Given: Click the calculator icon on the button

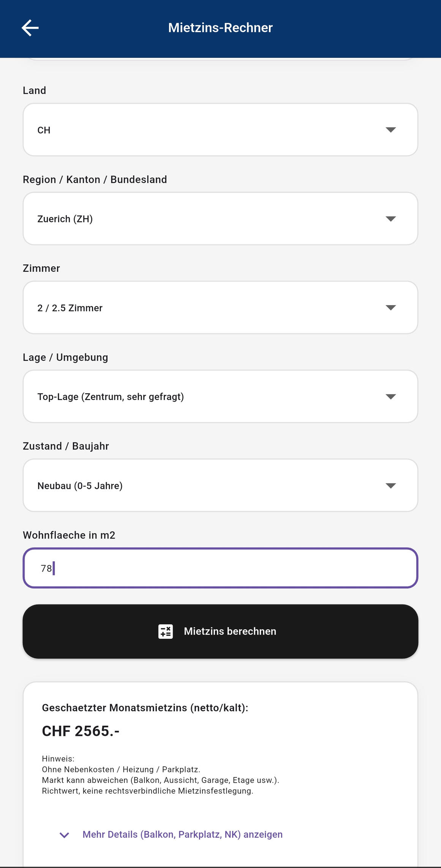Looking at the screenshot, I should coord(166,632).
